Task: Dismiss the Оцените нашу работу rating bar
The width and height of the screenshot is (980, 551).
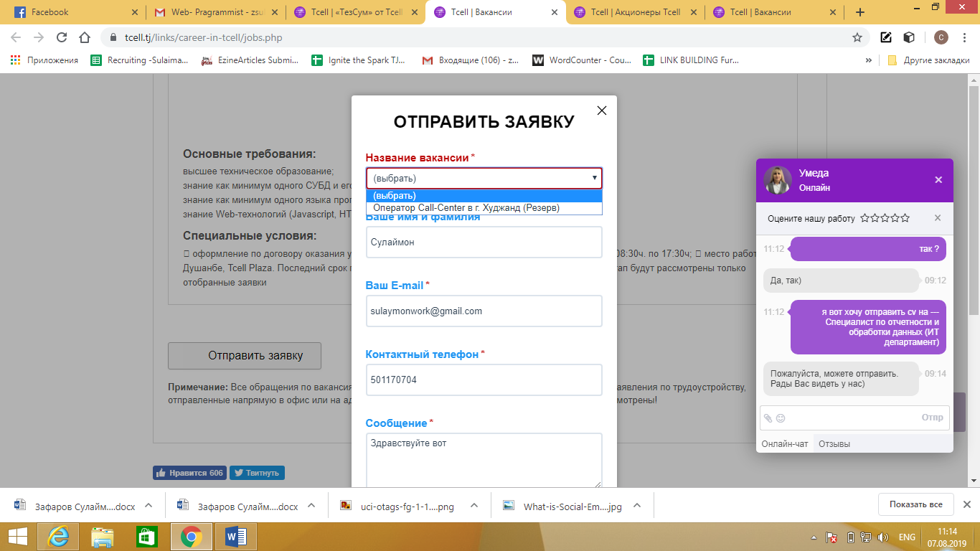Action: tap(938, 218)
